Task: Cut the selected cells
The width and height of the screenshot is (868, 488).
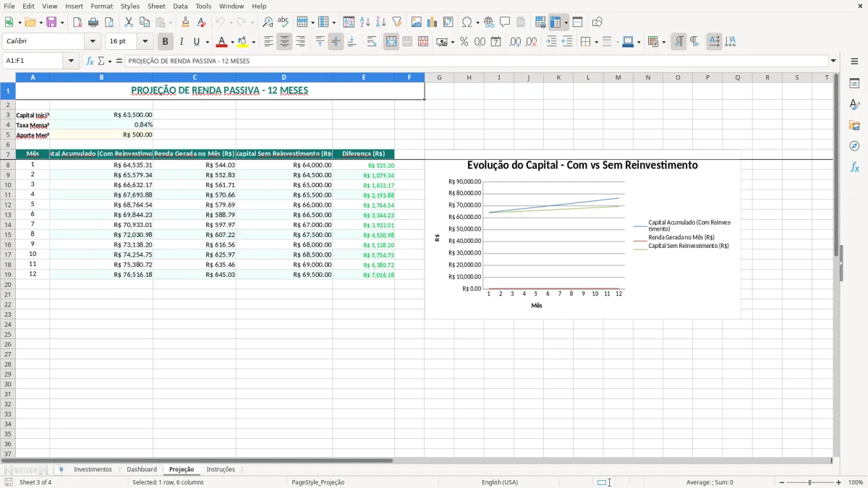Action: coord(129,22)
